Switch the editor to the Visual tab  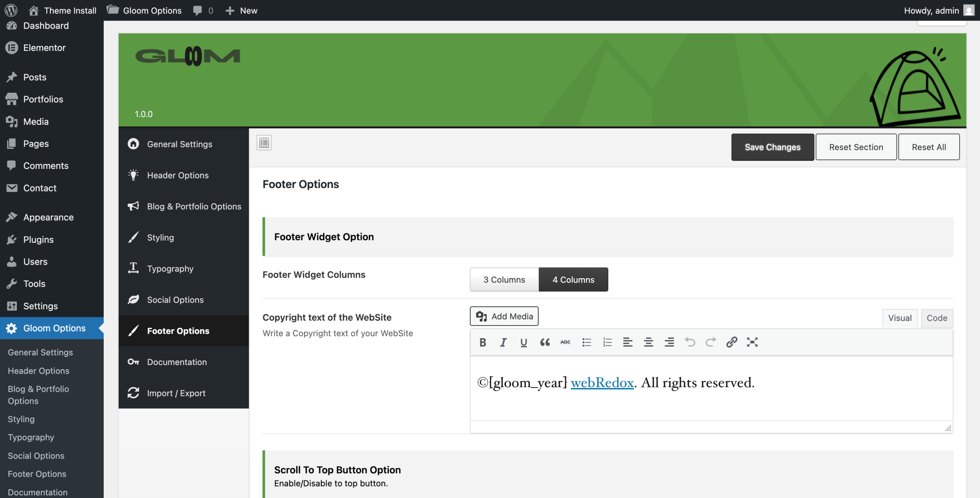tap(900, 318)
